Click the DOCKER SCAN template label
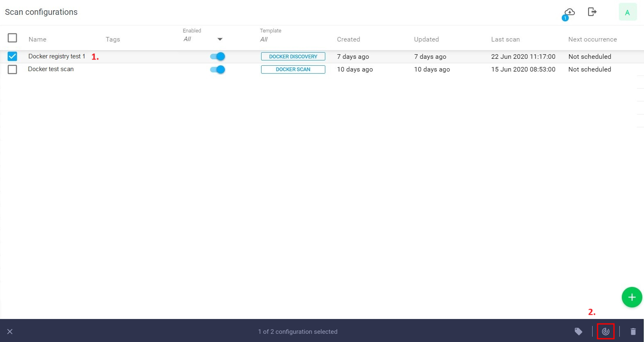This screenshot has width=644, height=342. (293, 69)
